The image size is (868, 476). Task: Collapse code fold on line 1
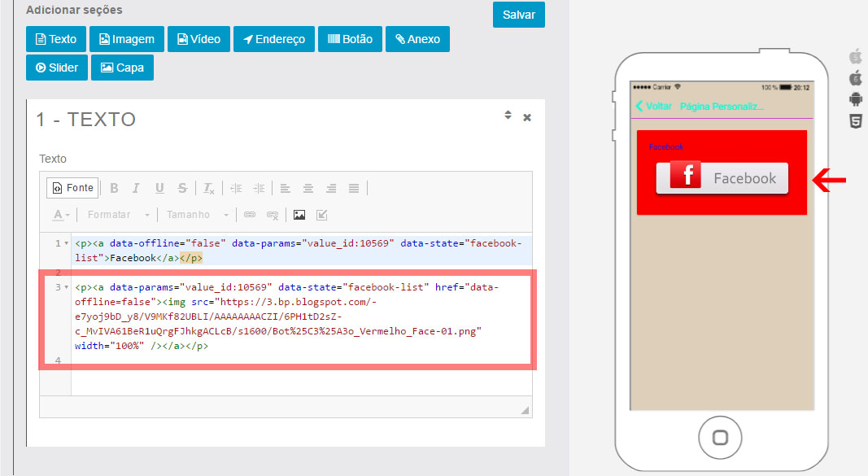[x=67, y=243]
